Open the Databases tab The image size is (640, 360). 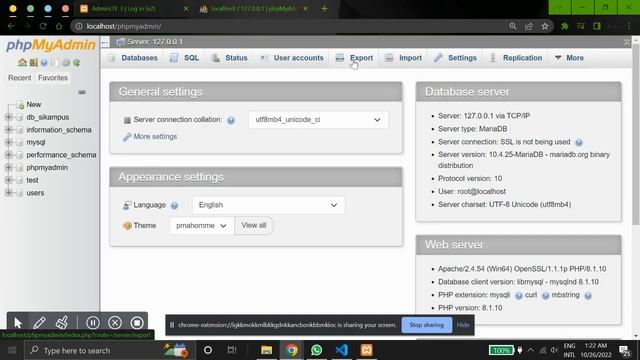tap(133, 58)
